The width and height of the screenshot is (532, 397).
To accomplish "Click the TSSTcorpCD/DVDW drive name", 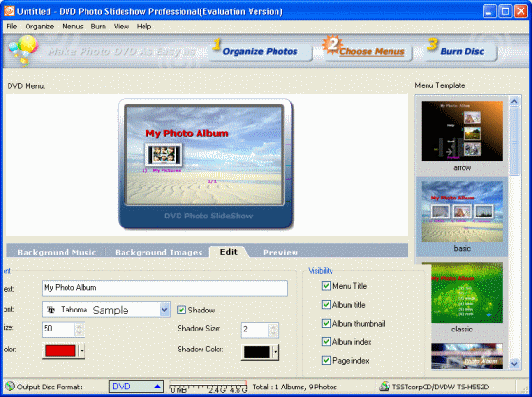I will 441,387.
